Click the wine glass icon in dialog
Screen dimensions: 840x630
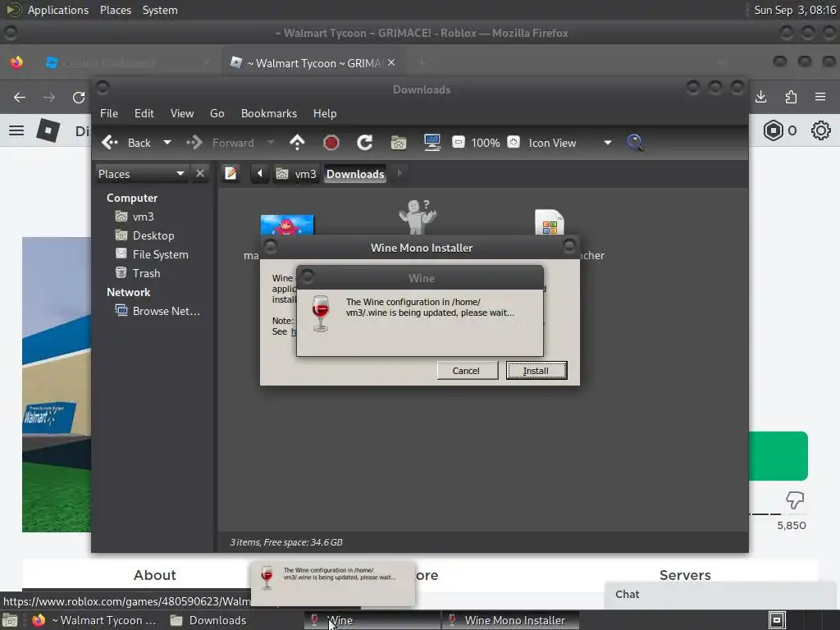[321, 314]
